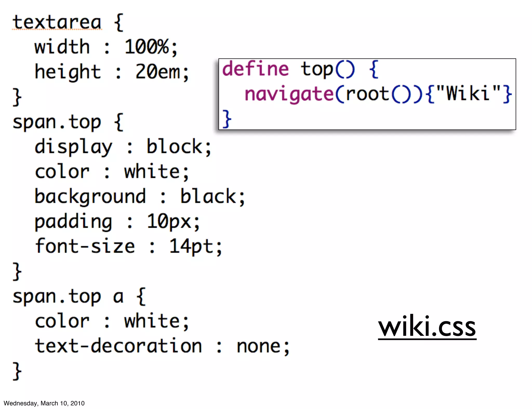Click the 'background : black;' declaration

click(x=140, y=197)
